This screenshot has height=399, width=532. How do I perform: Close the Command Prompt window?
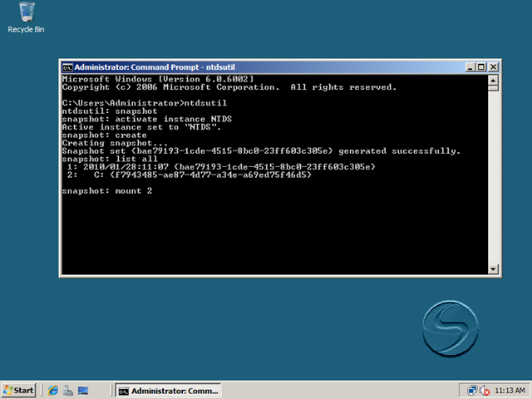[x=493, y=67]
